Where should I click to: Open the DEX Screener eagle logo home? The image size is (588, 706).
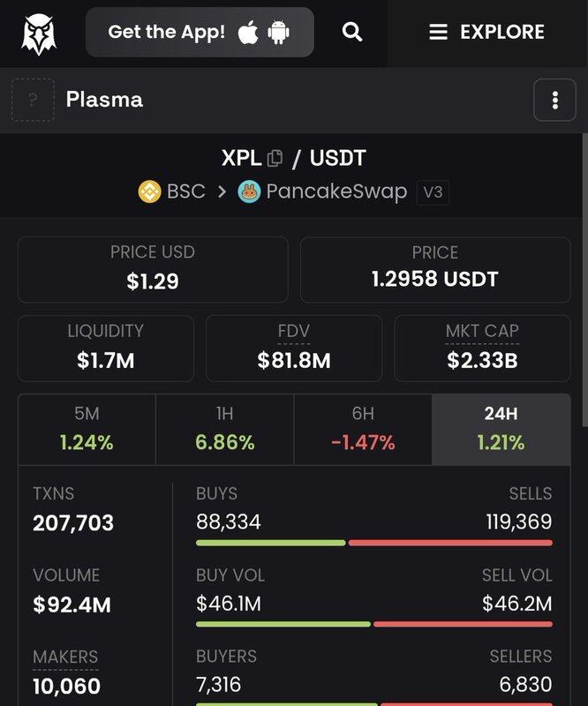pyautogui.click(x=39, y=34)
